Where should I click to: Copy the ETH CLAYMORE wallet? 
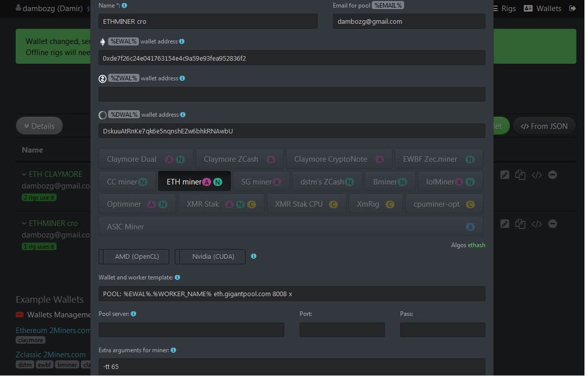click(520, 175)
